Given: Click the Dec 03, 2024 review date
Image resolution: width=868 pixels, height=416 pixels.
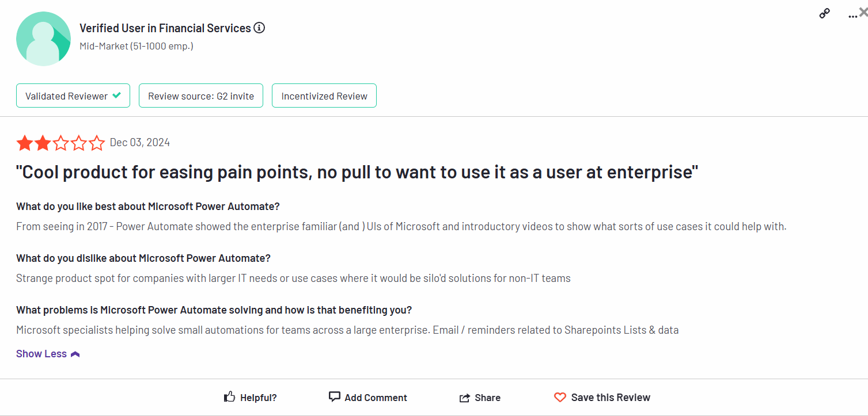Looking at the screenshot, I should pos(140,143).
